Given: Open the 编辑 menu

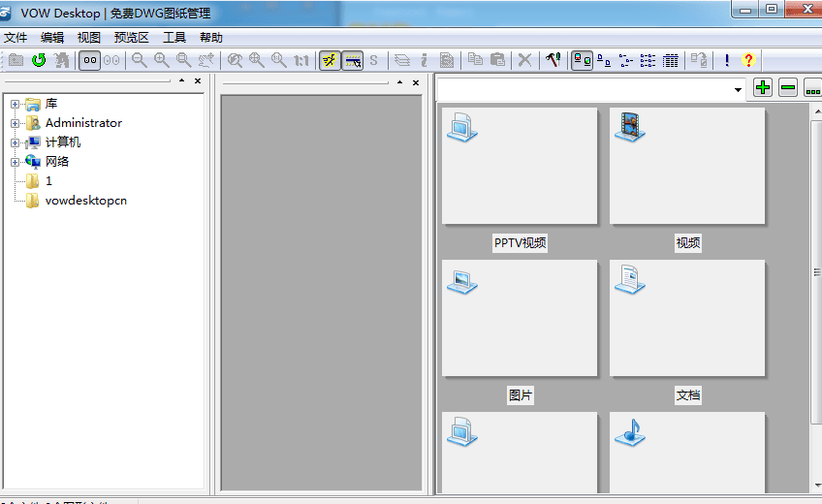Looking at the screenshot, I should (52, 37).
